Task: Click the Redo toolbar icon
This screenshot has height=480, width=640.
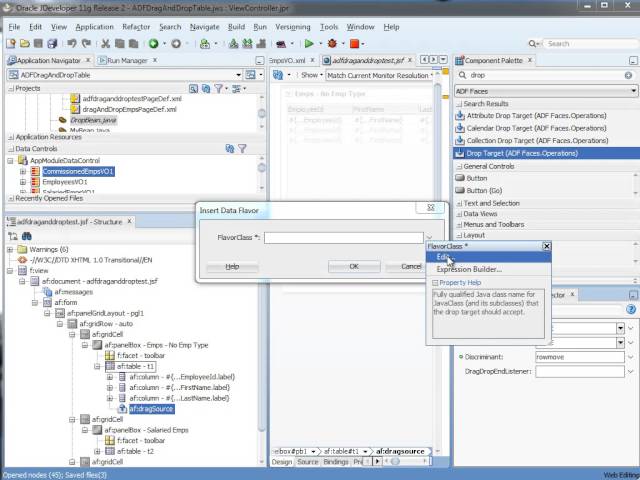Action: click(86, 43)
